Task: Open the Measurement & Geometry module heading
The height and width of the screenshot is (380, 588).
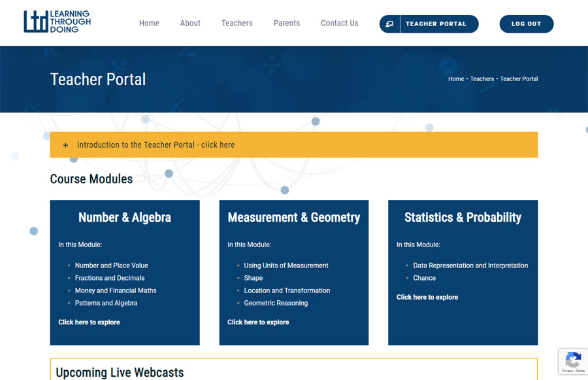Action: click(x=293, y=218)
